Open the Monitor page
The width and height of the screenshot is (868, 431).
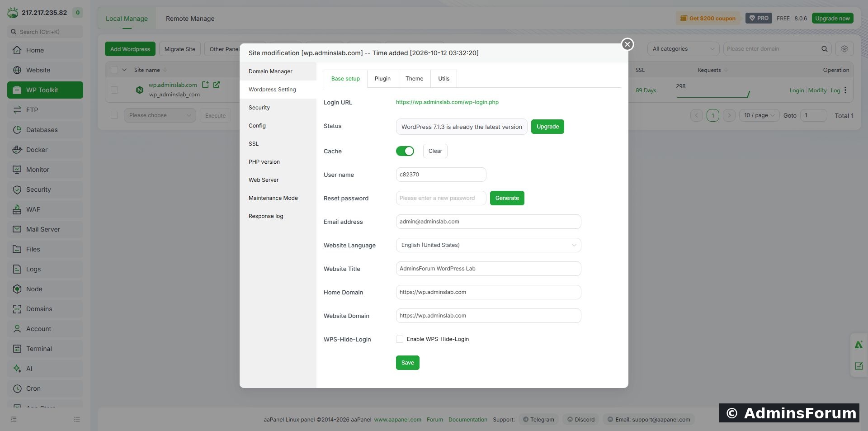pos(45,170)
